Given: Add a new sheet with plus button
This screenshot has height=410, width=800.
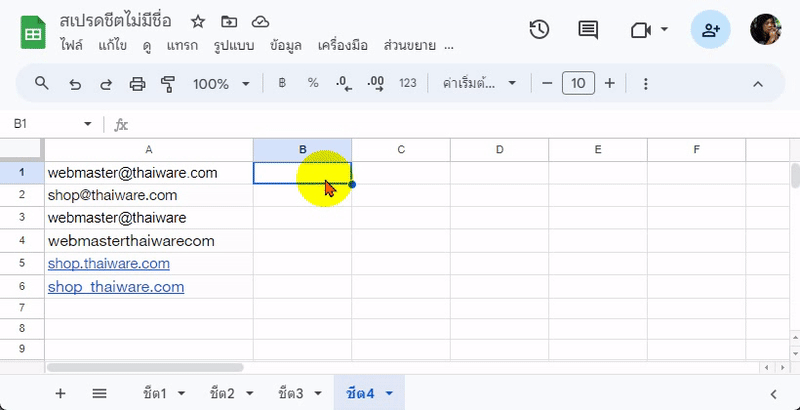Looking at the screenshot, I should (x=60, y=393).
